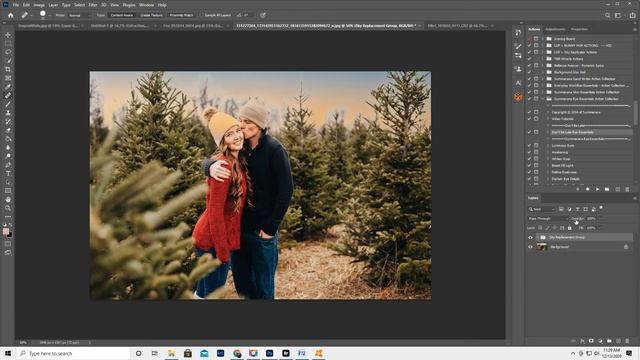This screenshot has width=640, height=360.
Task: Turn layer filtering on or off
Action: (601, 208)
